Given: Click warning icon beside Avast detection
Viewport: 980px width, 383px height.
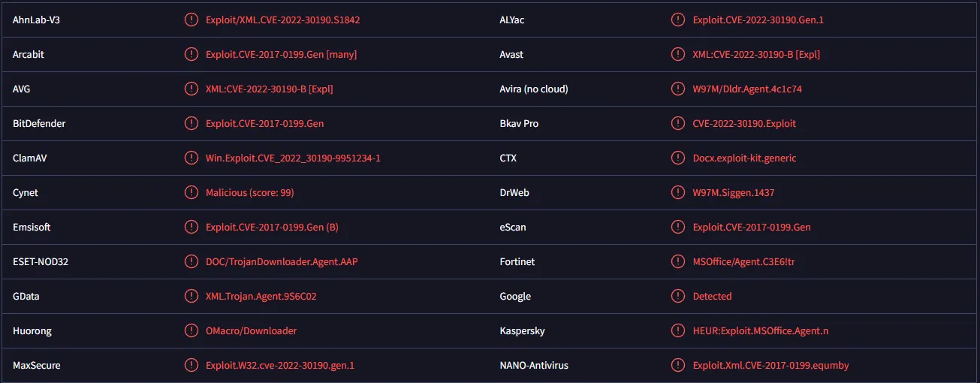Looking at the screenshot, I should (679, 54).
